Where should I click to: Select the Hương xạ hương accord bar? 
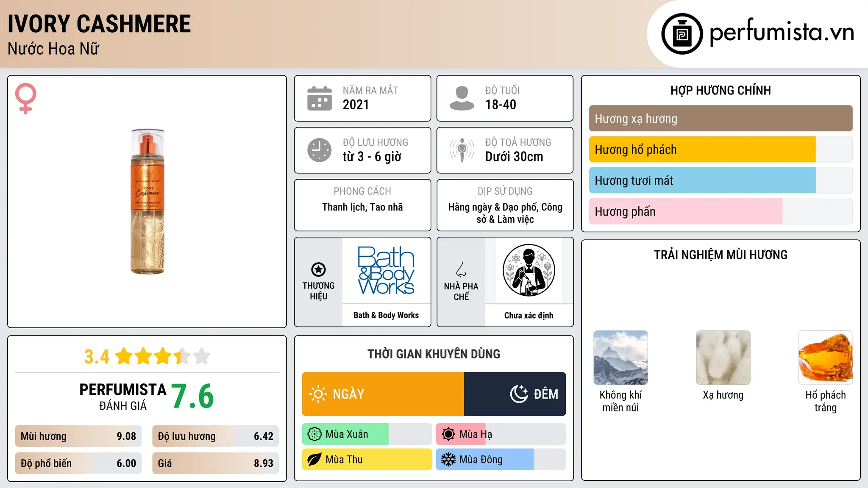coord(721,119)
